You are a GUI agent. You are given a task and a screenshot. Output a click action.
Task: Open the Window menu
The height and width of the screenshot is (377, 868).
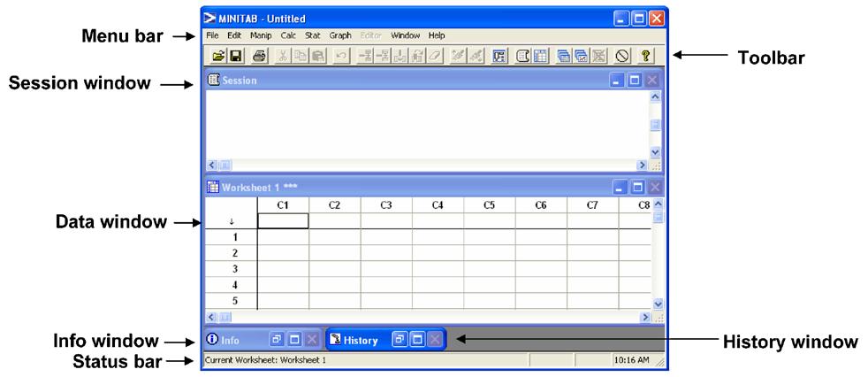(x=406, y=35)
